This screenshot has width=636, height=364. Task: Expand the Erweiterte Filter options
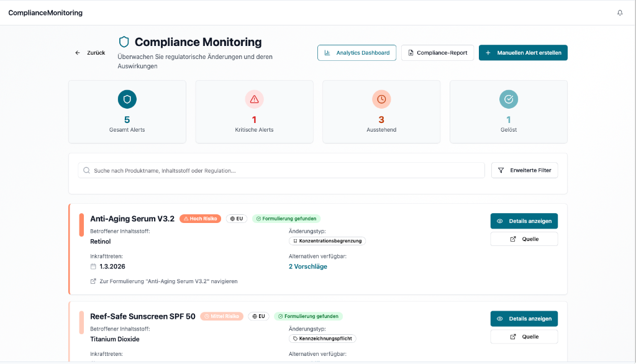tap(525, 170)
